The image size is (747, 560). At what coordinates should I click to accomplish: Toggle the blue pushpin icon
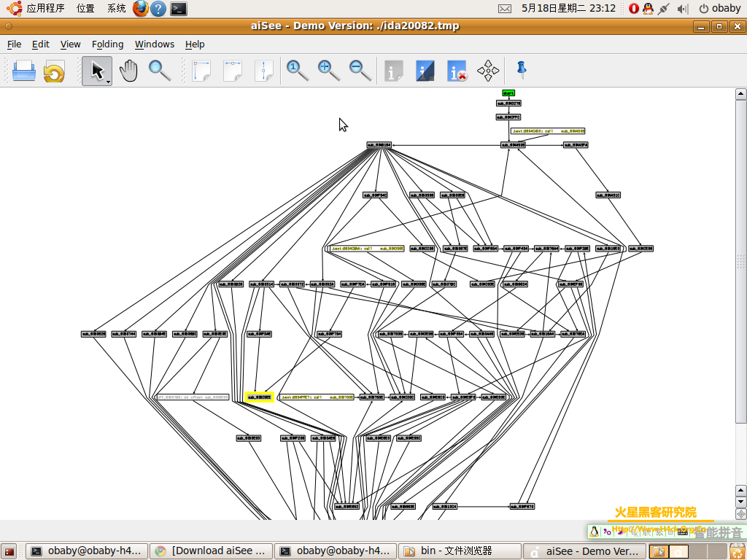(x=521, y=70)
